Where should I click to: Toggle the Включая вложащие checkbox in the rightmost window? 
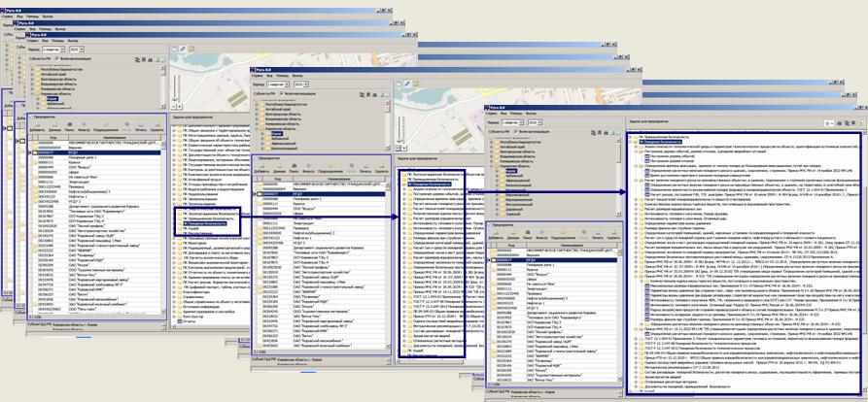(516, 132)
